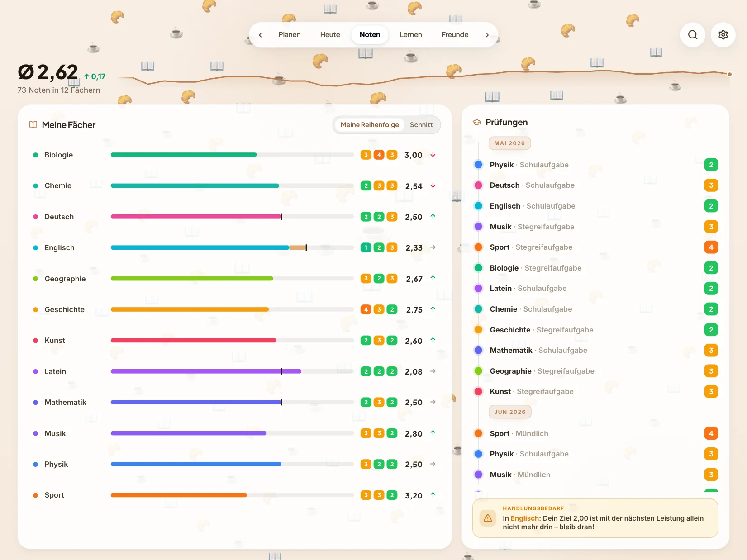Go to the Lernen tab
Viewport: 747px width, 560px height.
pyautogui.click(x=411, y=35)
